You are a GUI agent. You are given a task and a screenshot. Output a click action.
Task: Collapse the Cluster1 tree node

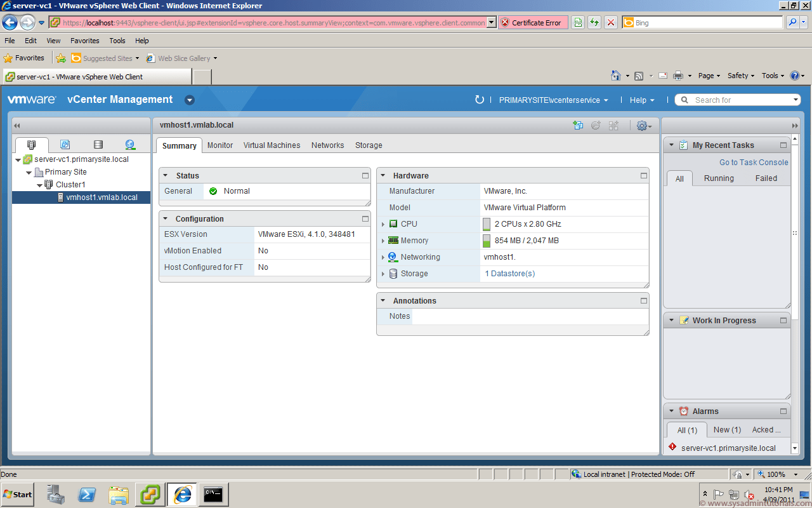(x=39, y=185)
